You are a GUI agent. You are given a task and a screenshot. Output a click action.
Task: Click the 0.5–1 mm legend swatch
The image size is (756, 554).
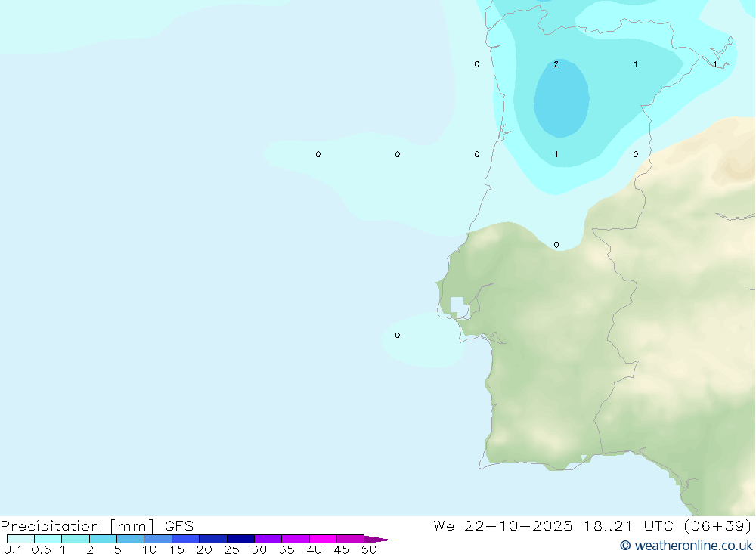pos(48,539)
